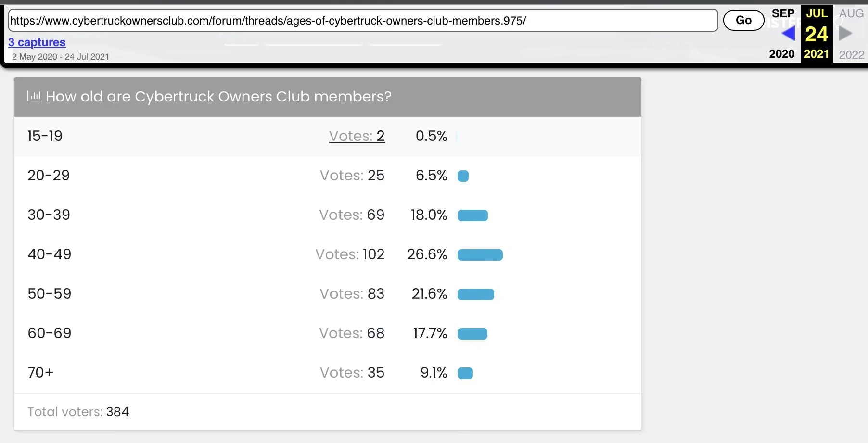Click the 60-69 result bar
This screenshot has width=868, height=443.
472,334
